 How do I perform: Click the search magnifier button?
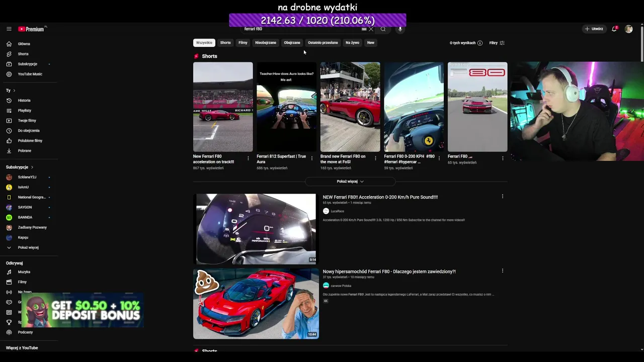[x=383, y=29]
